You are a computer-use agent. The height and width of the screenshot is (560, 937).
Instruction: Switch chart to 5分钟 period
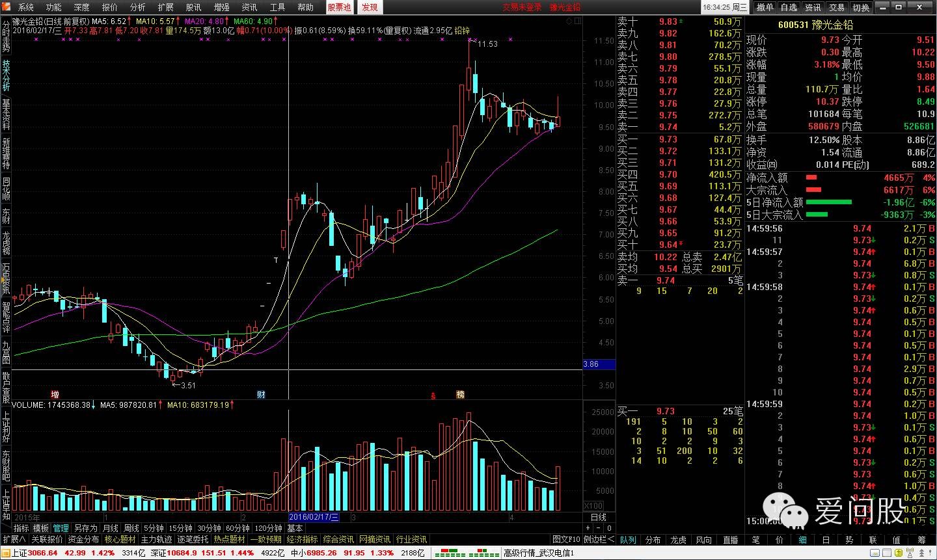tap(154, 528)
